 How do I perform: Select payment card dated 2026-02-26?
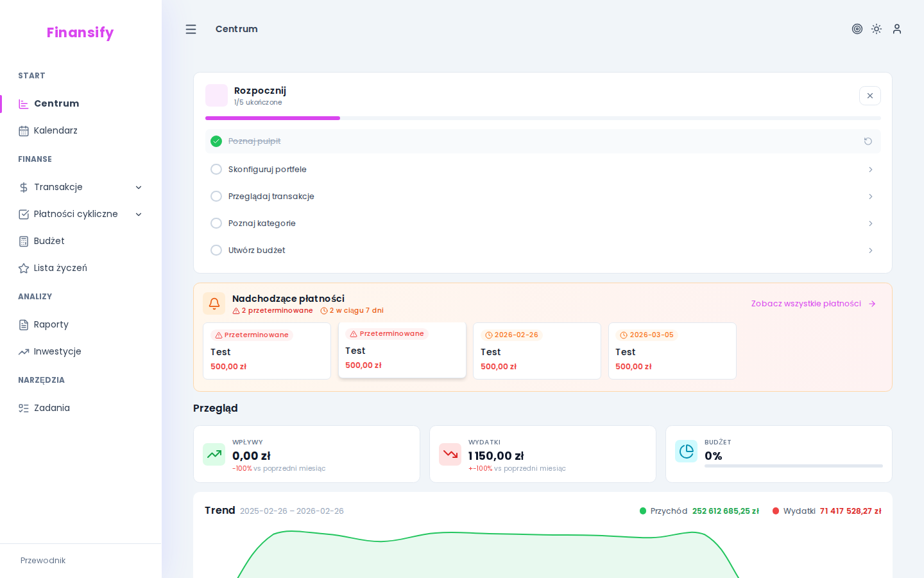click(536, 351)
